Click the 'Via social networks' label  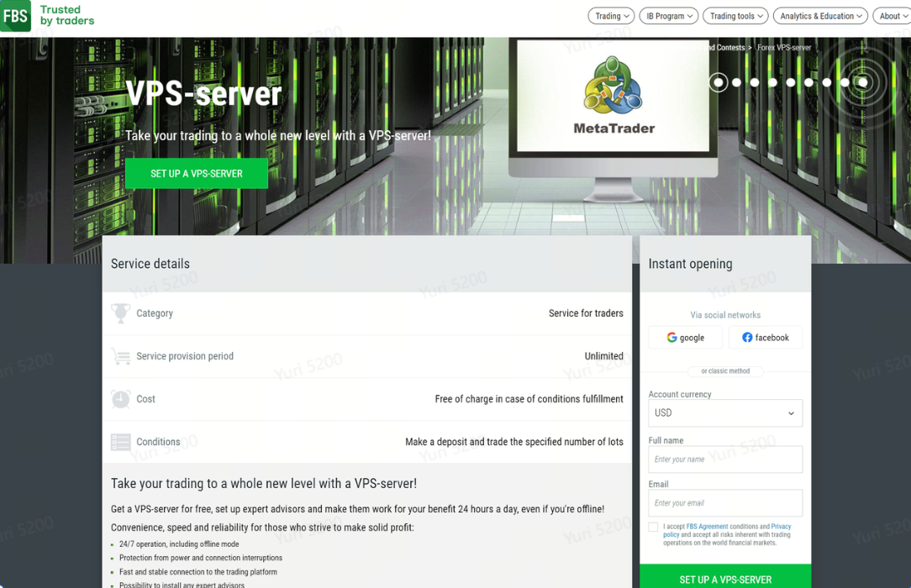point(725,315)
